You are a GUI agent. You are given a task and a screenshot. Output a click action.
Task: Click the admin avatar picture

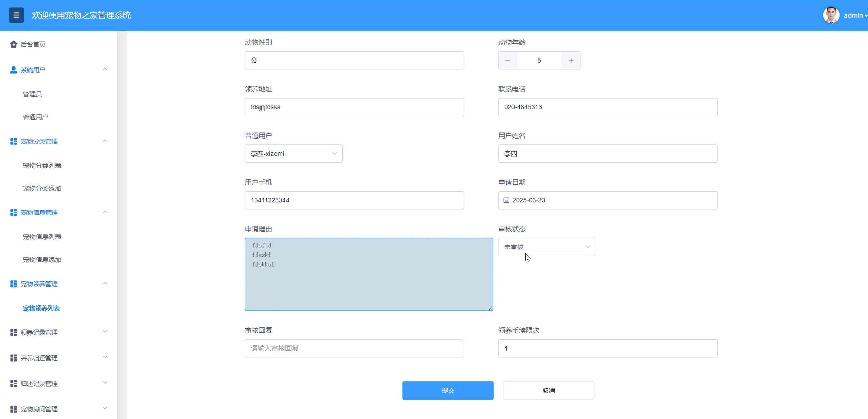[830, 15]
